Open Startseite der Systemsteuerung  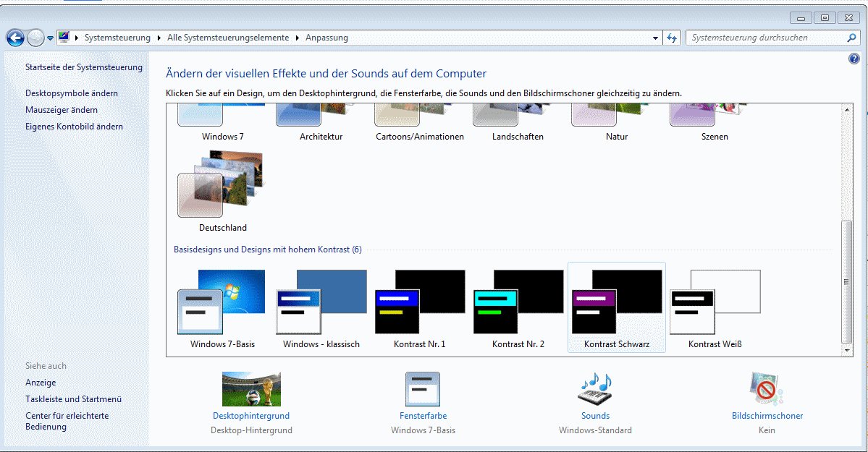pos(83,67)
